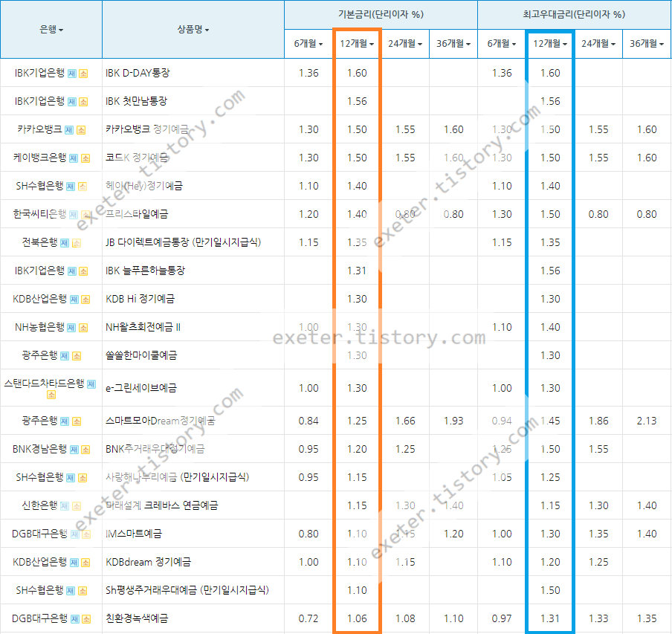Click 1.31 base rate in IBK 늘푸른하늘통장 row
The height and width of the screenshot is (634, 672).
[x=357, y=271]
